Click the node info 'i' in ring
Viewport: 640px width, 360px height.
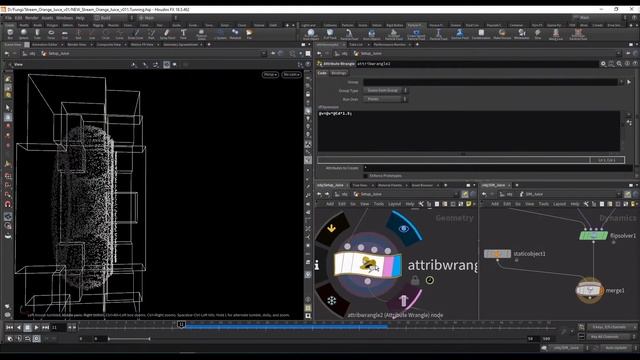(x=317, y=265)
